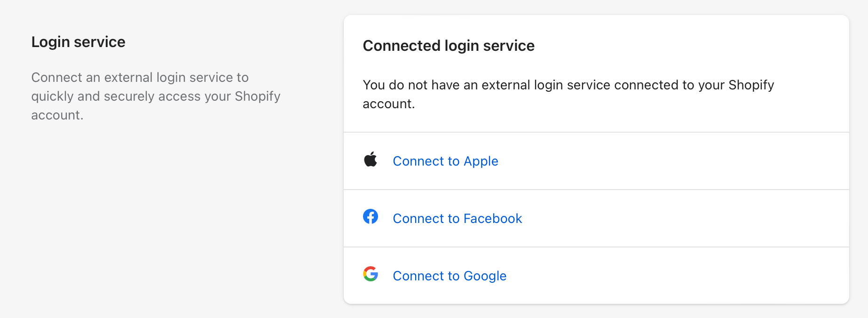868x318 pixels.
Task: Select the Facebook login service row
Action: 597,218
